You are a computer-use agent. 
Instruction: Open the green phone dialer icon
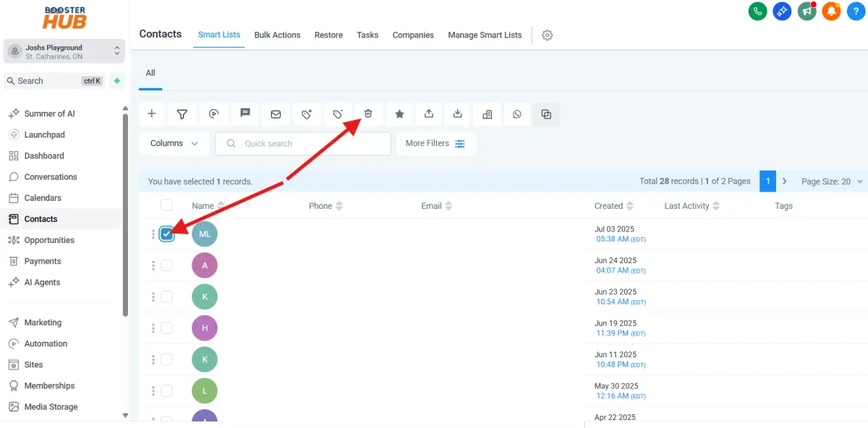coord(757,11)
